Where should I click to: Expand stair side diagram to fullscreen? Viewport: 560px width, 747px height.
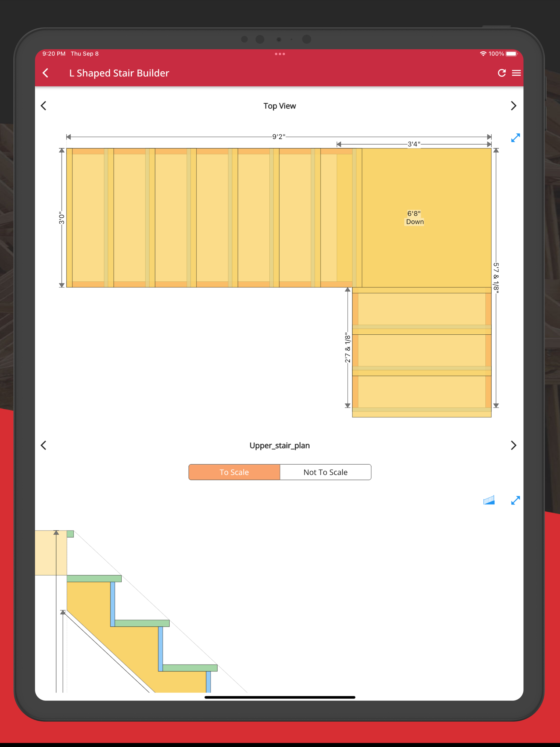tap(515, 500)
